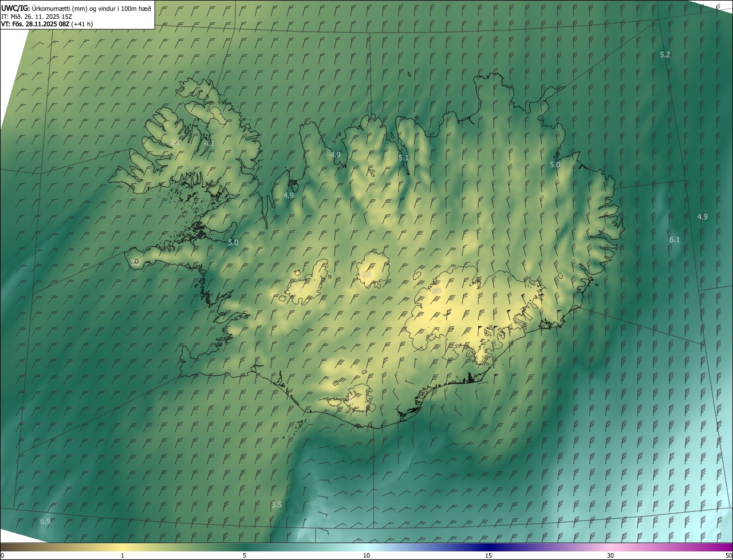Click the 10 tick label on the colorbar
The image size is (733, 560).
(366, 555)
